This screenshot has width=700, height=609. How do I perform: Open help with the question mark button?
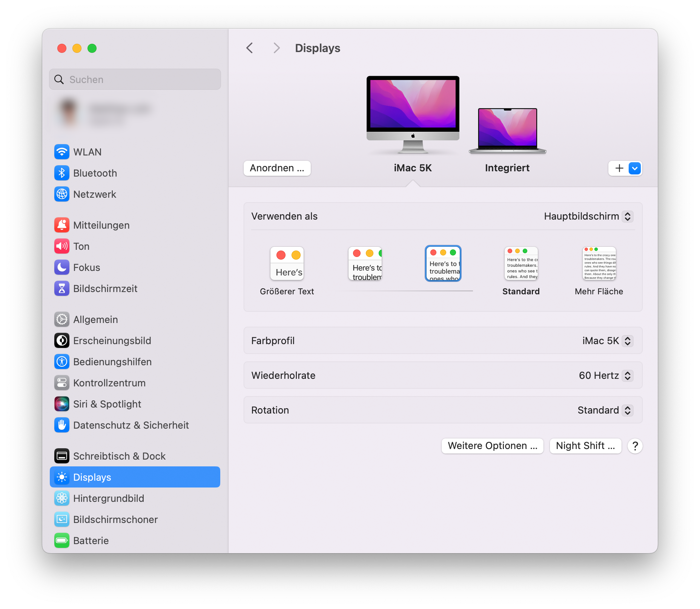pos(635,446)
